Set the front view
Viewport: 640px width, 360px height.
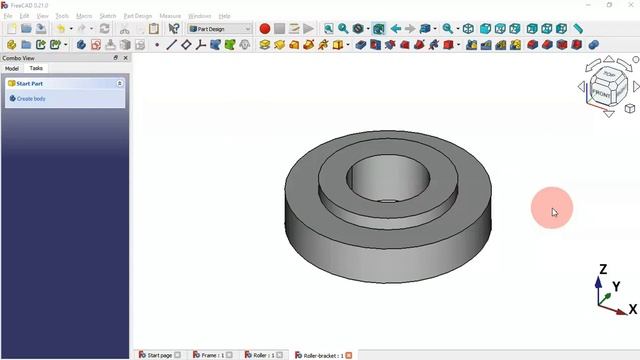pyautogui.click(x=485, y=29)
